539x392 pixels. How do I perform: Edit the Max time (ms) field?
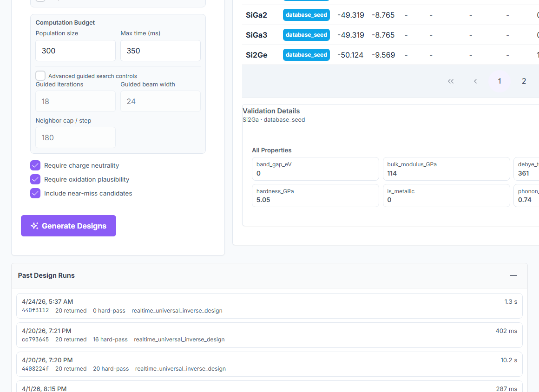(x=160, y=51)
